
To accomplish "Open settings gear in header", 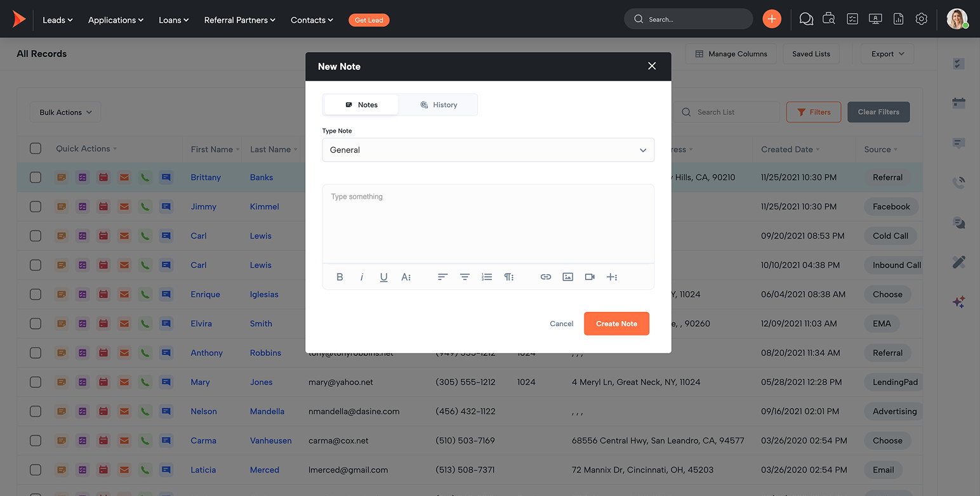I will (x=922, y=19).
